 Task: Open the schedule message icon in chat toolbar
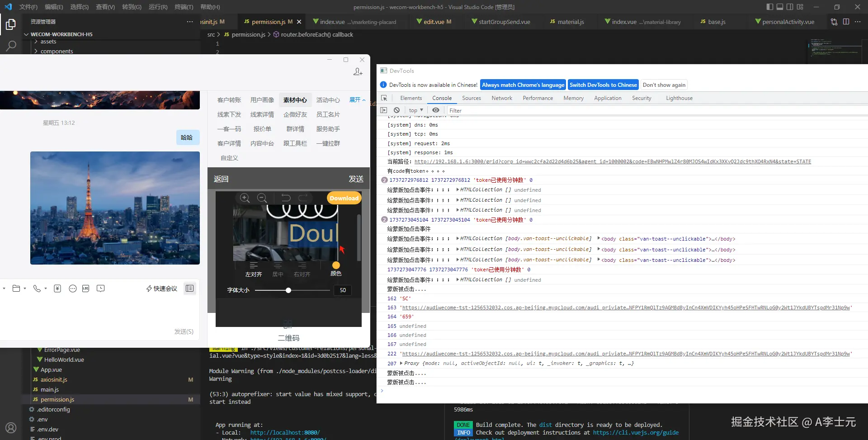click(x=101, y=289)
